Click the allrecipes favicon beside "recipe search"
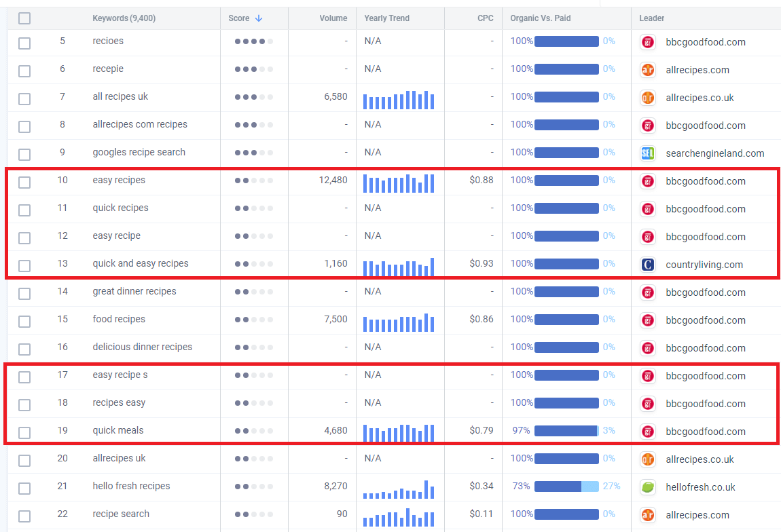Viewport: 781px width, 532px height. point(647,514)
